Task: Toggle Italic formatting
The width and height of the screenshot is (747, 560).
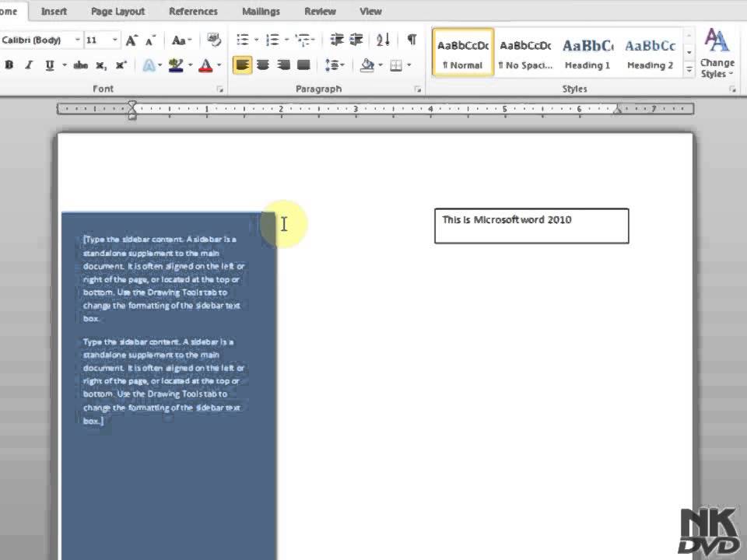Action: coord(29,65)
